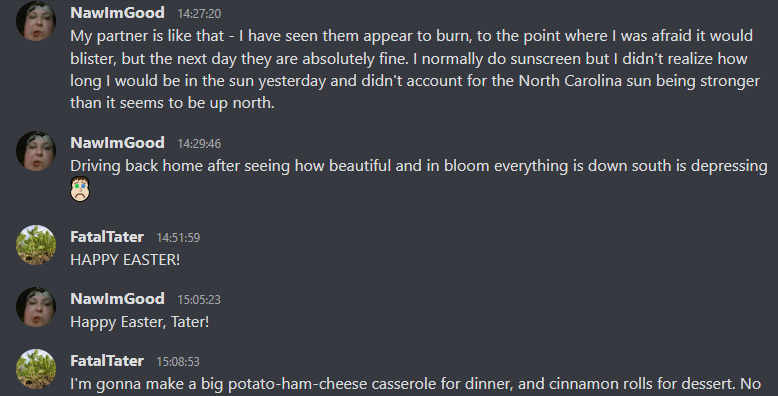Click NawImGood's name on the 15:05:23 message

[117, 299]
